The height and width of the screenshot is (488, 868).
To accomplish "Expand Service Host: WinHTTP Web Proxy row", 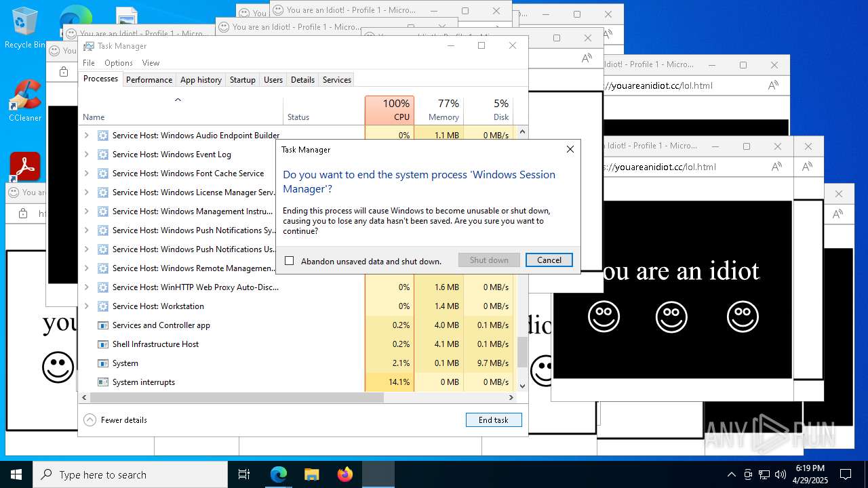I will (x=86, y=287).
